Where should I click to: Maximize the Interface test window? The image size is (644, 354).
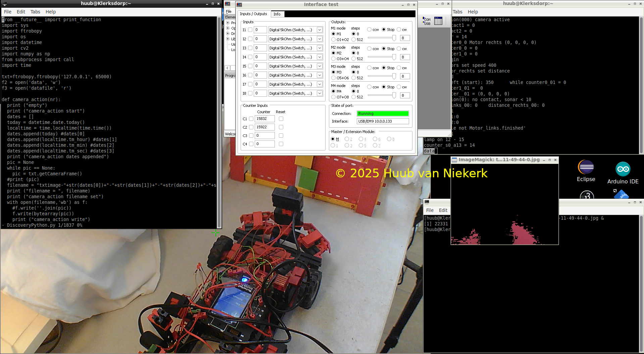(x=408, y=5)
